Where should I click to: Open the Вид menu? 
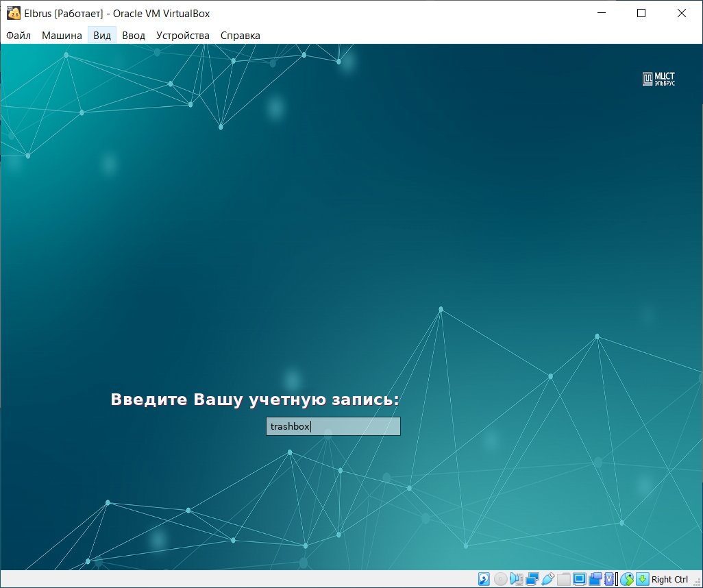pyautogui.click(x=102, y=36)
